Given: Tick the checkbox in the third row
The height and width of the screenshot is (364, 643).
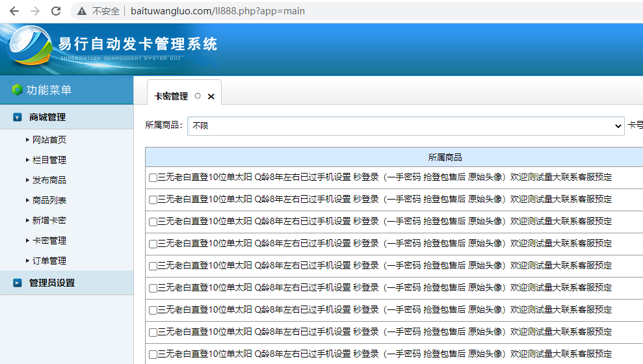Looking at the screenshot, I should pyautogui.click(x=153, y=222).
